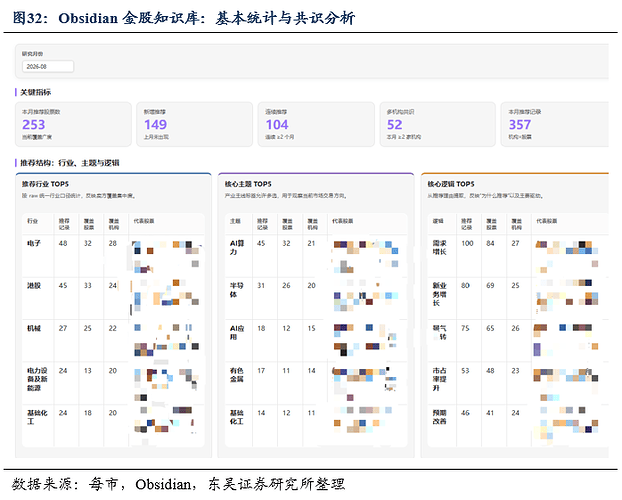Click the value 31 in the 半导体 row

click(261, 285)
